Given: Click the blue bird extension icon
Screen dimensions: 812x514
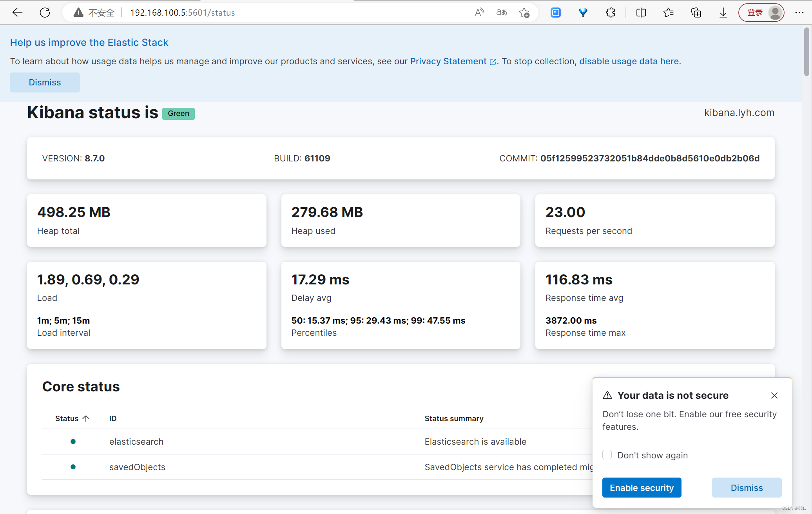Looking at the screenshot, I should coord(583,13).
